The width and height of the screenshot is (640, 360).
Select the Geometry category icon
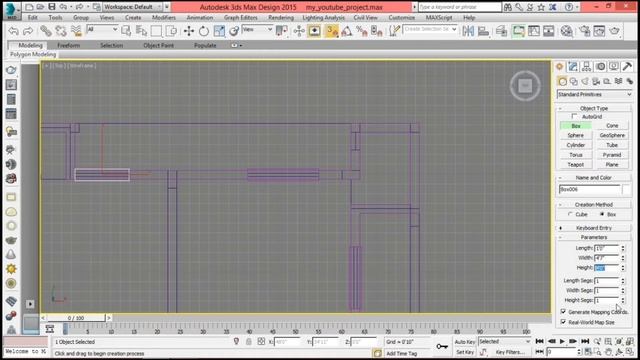(562, 82)
